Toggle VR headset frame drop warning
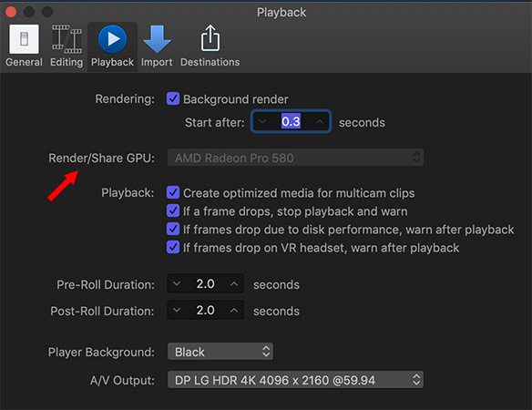 coord(173,248)
